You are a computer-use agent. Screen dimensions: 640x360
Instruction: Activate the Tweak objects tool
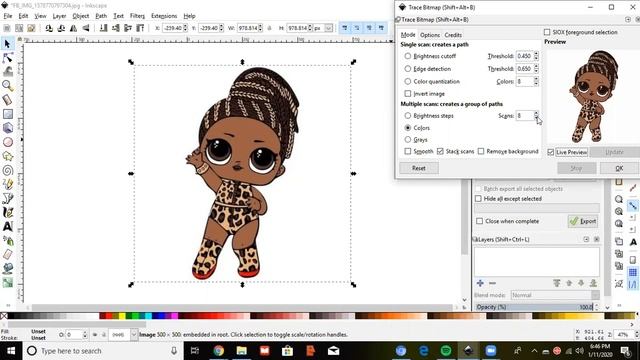7,71
